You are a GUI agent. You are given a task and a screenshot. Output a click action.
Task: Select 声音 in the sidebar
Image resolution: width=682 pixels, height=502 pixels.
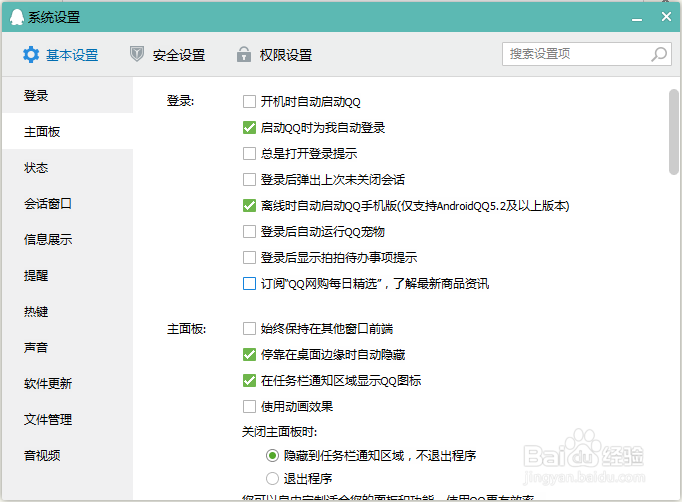click(x=67, y=348)
